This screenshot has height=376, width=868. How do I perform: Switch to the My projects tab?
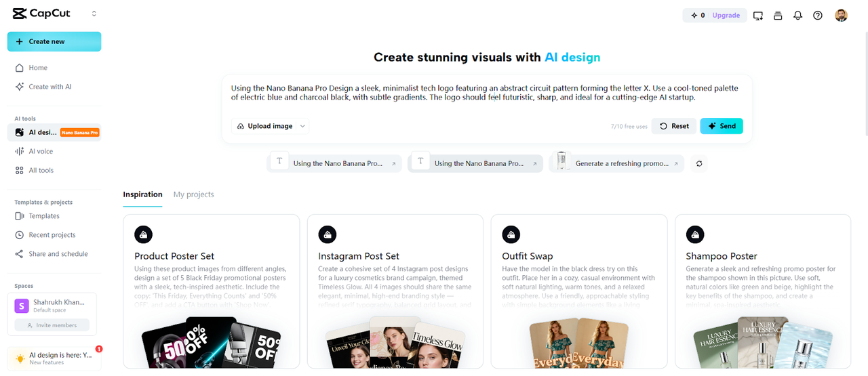[x=193, y=194]
